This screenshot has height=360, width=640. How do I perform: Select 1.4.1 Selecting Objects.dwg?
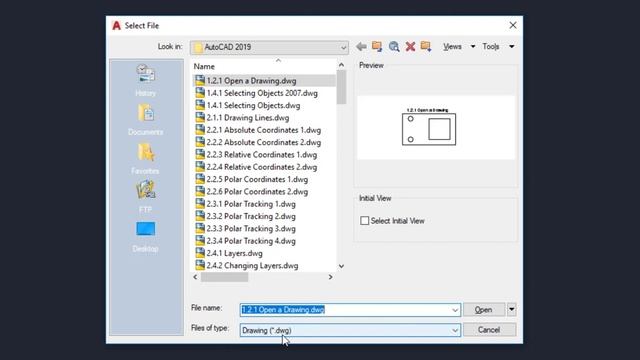pyautogui.click(x=253, y=105)
